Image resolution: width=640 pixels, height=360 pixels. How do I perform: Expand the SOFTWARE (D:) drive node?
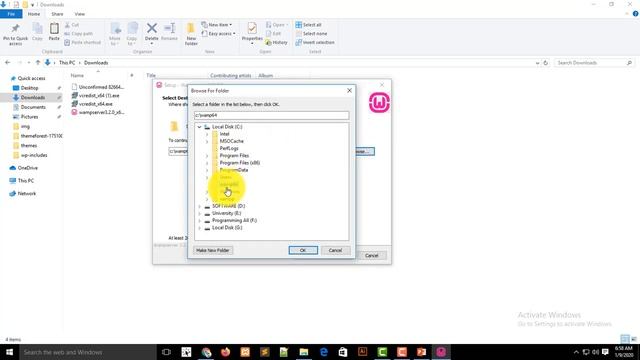199,206
